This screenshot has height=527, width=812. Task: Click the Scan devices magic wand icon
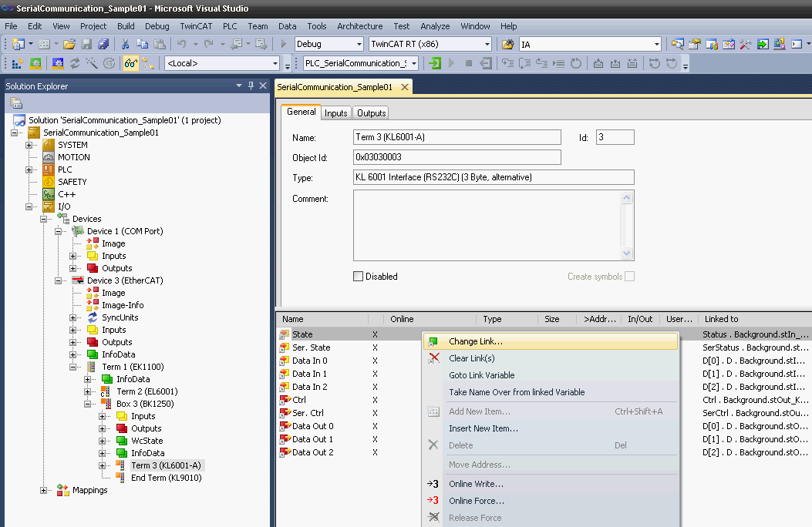point(93,64)
